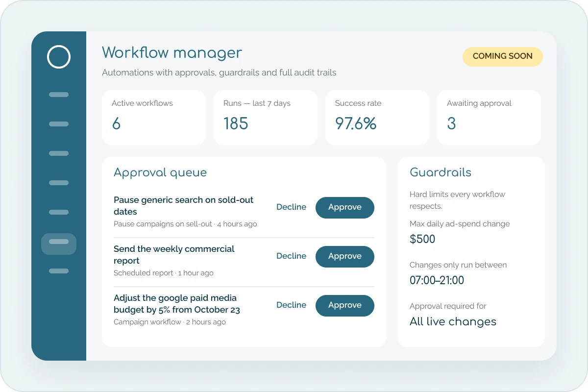Approve the google paid media budget adjustment
The width and height of the screenshot is (588, 392).
345,305
